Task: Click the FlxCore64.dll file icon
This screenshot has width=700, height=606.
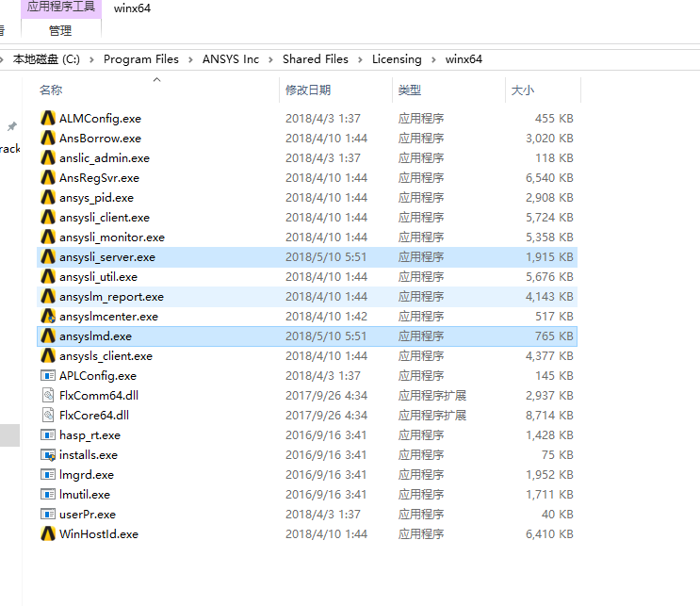Action: coord(48,415)
